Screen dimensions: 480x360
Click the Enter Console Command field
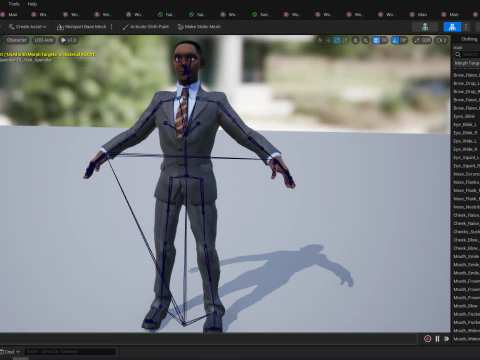click(70, 351)
